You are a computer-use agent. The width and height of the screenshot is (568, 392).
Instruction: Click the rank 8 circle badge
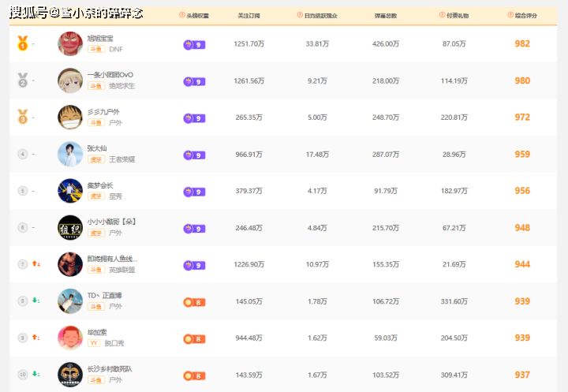pos(22,301)
